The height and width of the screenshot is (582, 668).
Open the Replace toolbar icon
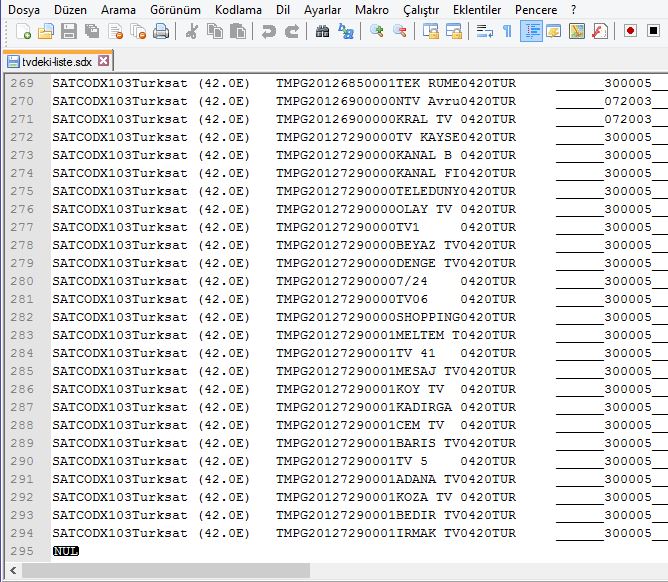pyautogui.click(x=346, y=32)
